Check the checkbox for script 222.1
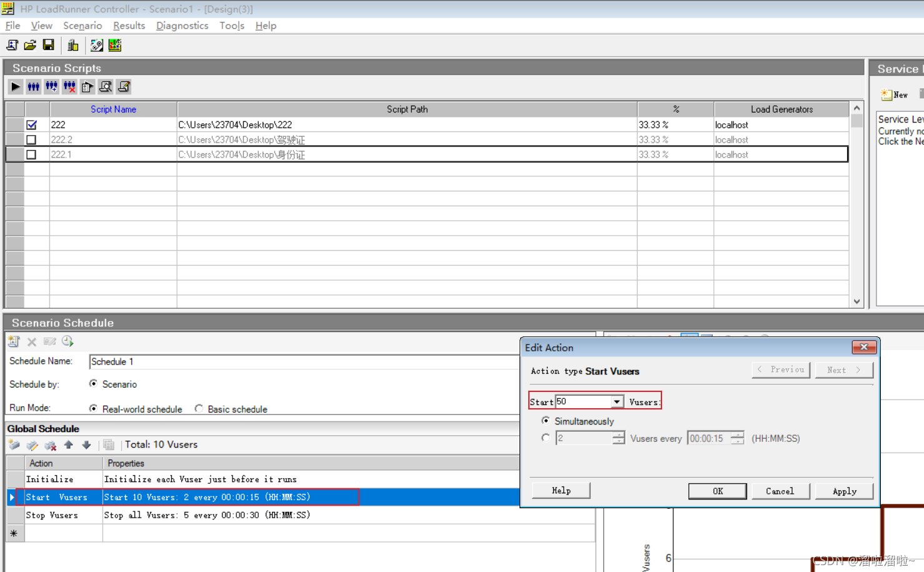This screenshot has height=572, width=924. pos(31,154)
